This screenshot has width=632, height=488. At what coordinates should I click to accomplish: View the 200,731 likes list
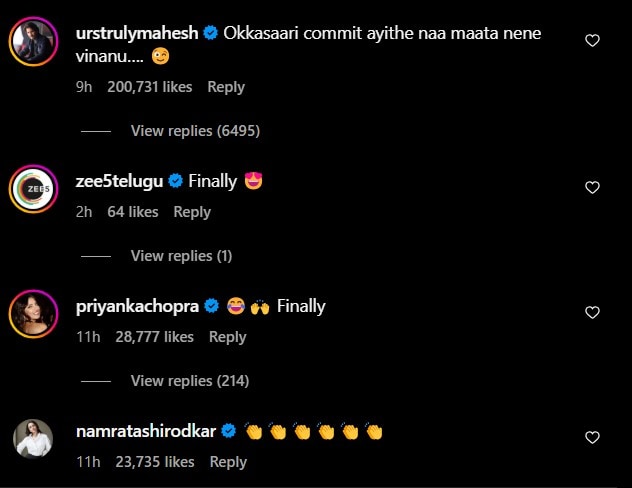click(150, 87)
